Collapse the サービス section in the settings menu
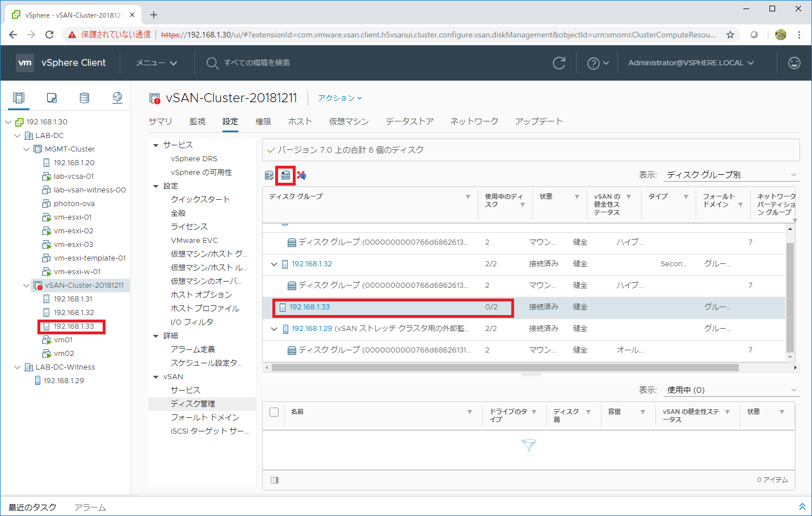Viewport: 812px width, 516px height. pos(156,145)
